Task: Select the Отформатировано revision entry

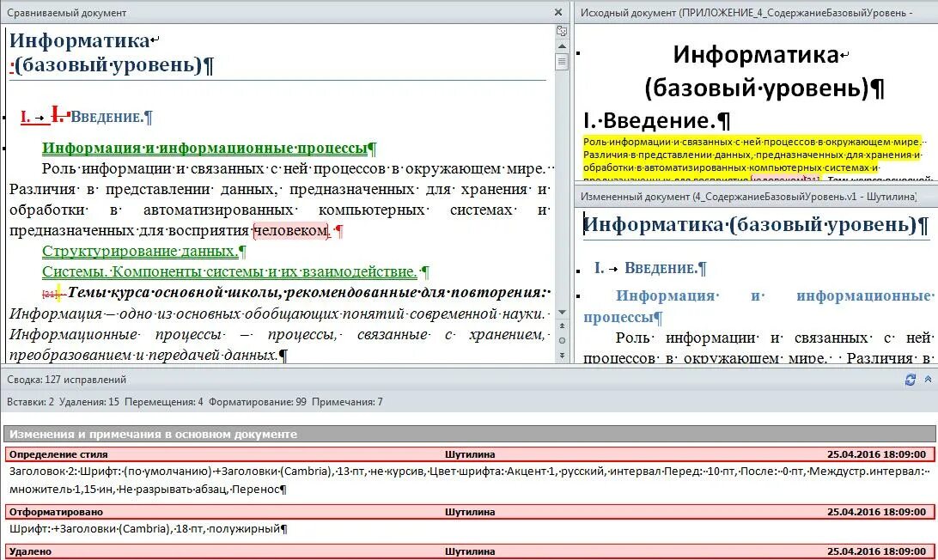Action: 469,512
